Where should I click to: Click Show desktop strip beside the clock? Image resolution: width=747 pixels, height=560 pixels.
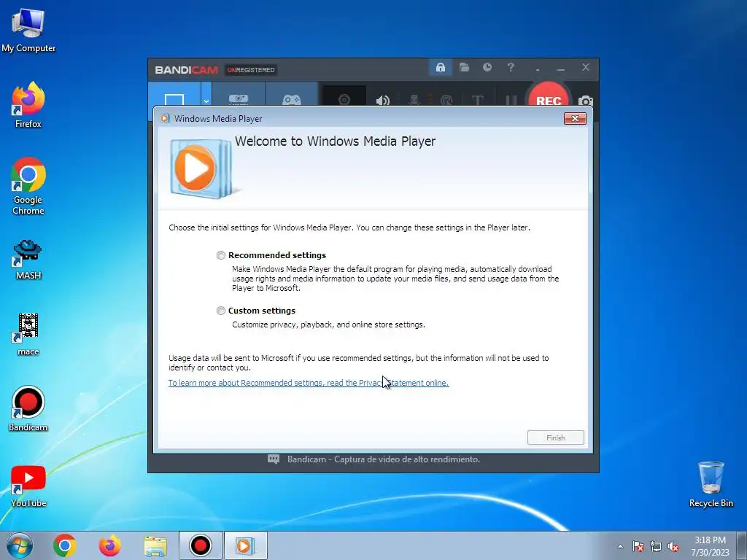[743, 545]
